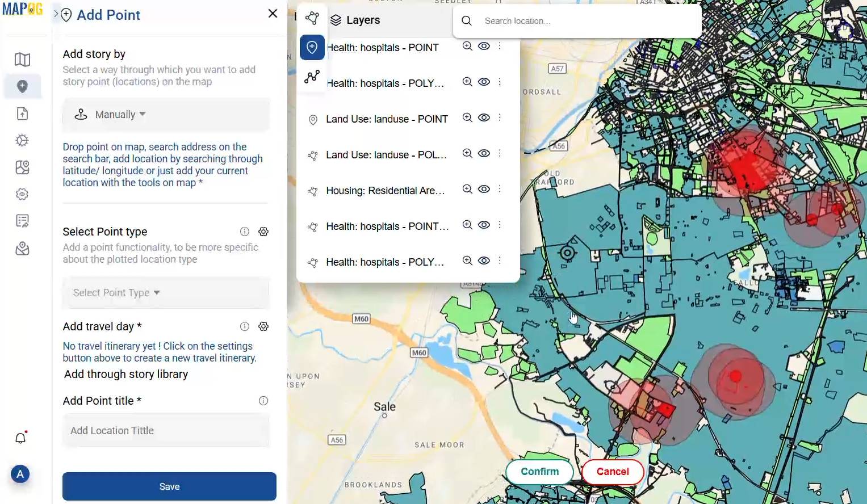Open options for Health: hospitals - POINT layer
This screenshot has width=867, height=504.
pyautogui.click(x=500, y=46)
